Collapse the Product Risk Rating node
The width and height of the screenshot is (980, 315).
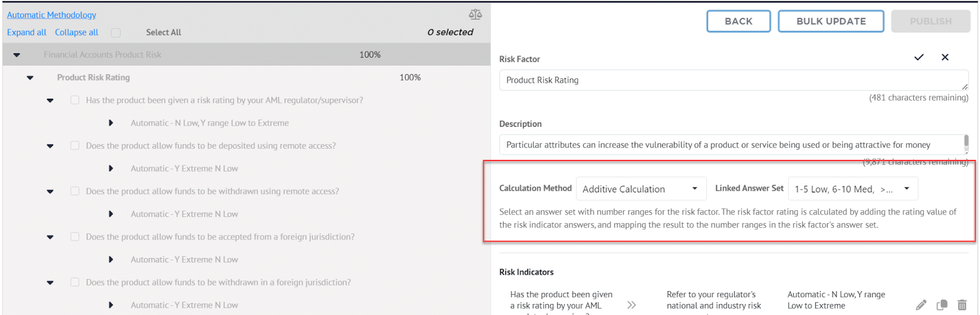pyautogui.click(x=30, y=78)
